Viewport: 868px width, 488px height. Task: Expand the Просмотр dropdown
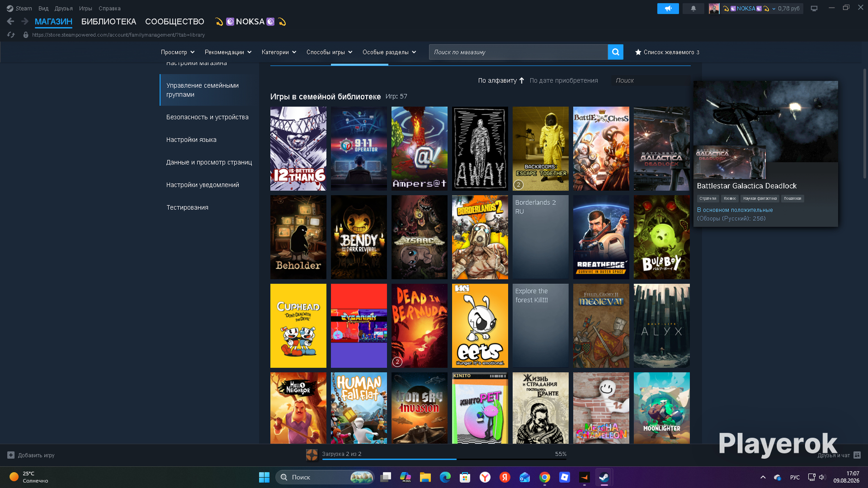point(178,52)
